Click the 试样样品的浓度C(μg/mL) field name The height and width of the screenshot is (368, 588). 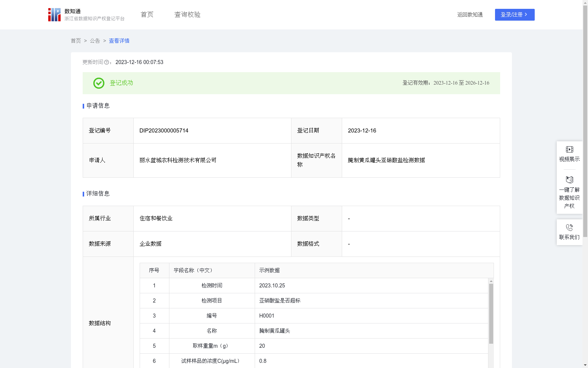(212, 361)
